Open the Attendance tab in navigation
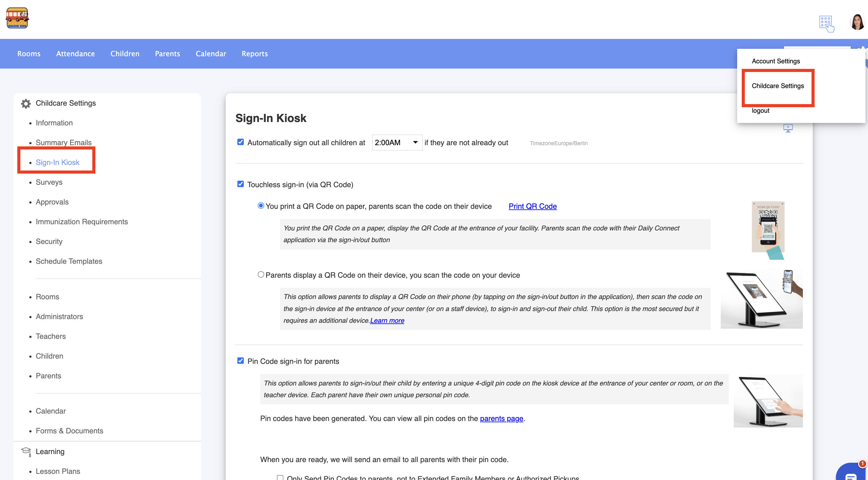This screenshot has width=868, height=480. point(76,54)
